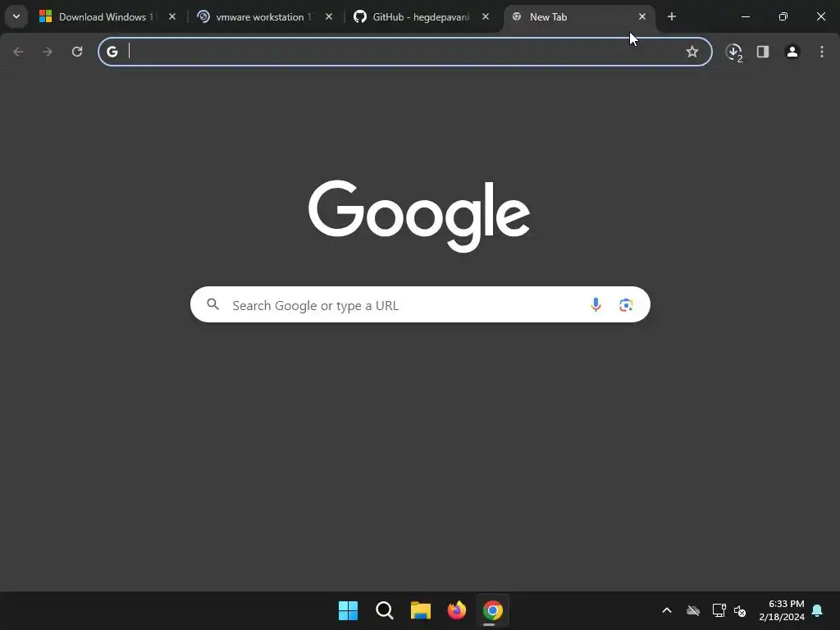This screenshot has height=630, width=840.
Task: Select the New Tab tab
Action: [578, 17]
